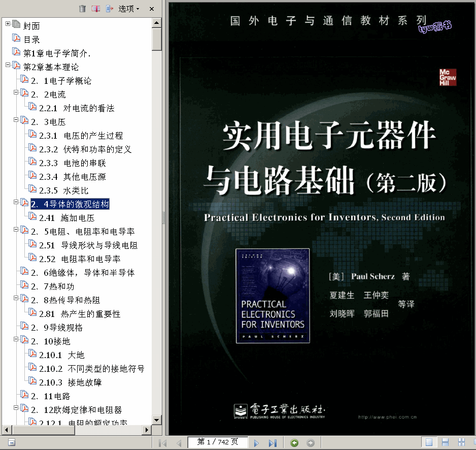Image resolution: width=476 pixels, height=450 pixels.
Task: Select bookmark 2.52 电阻率和电导率
Action: (x=80, y=259)
